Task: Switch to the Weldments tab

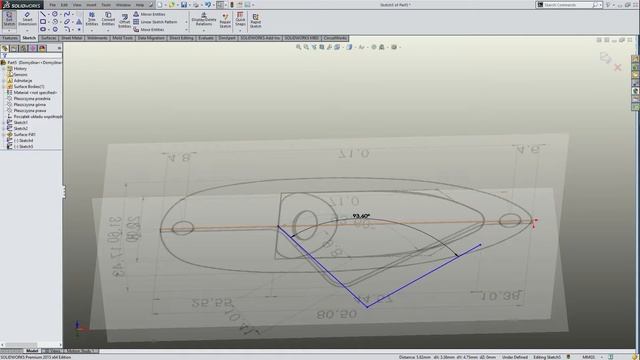Action: [97, 38]
